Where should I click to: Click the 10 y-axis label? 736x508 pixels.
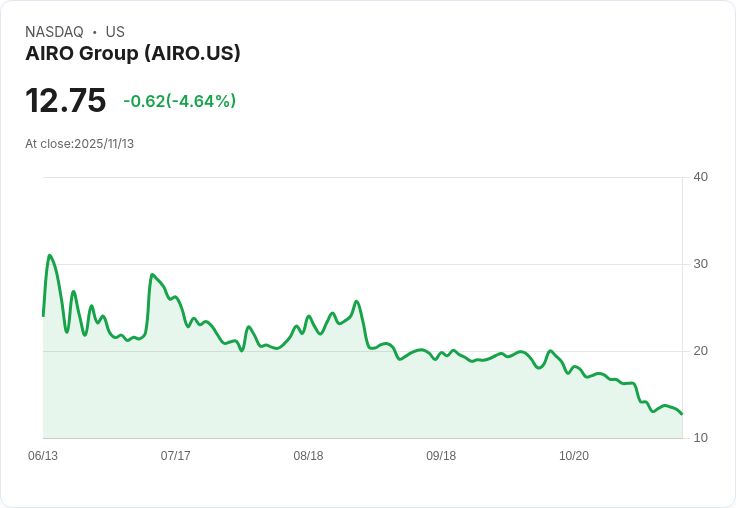[x=700, y=438]
